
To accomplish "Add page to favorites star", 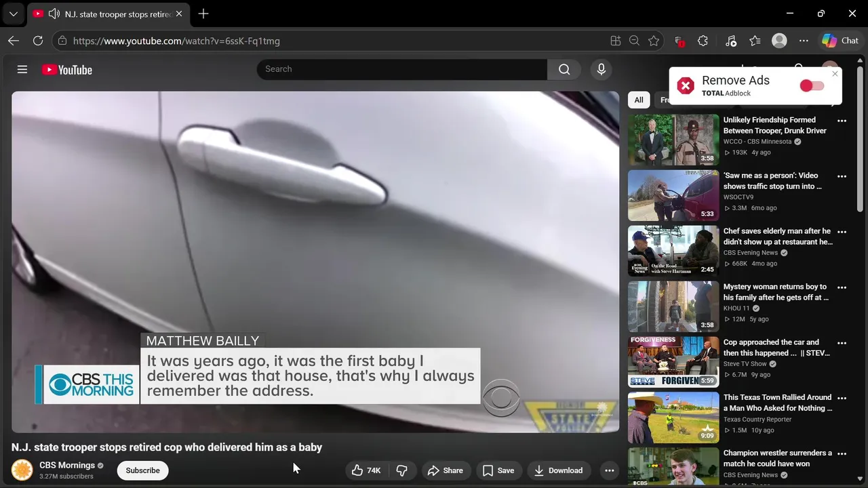I will tap(654, 41).
